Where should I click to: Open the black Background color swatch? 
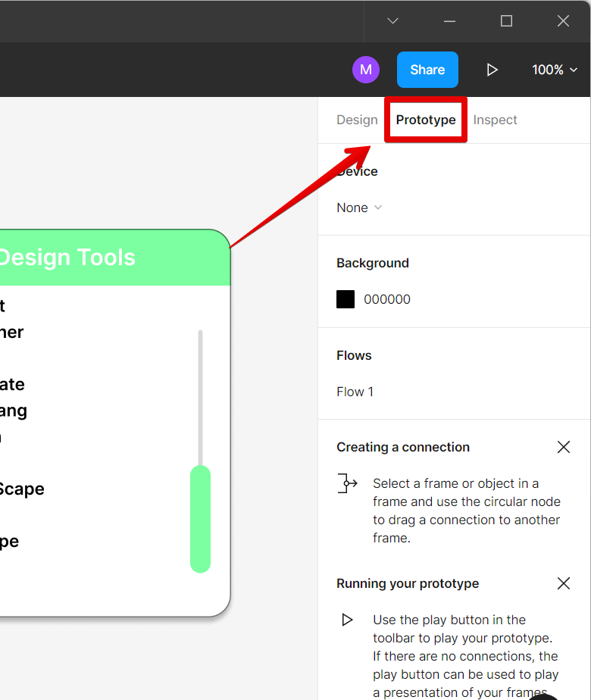346,299
